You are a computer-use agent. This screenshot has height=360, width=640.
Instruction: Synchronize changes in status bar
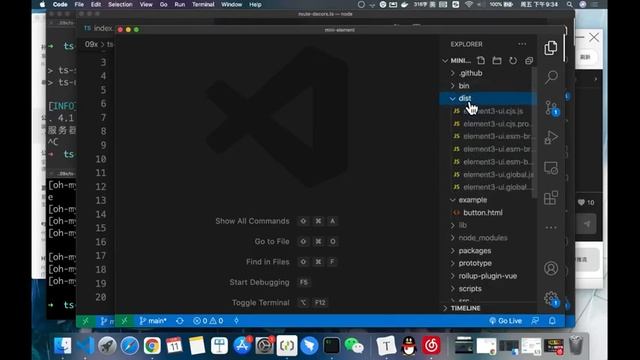[180, 321]
